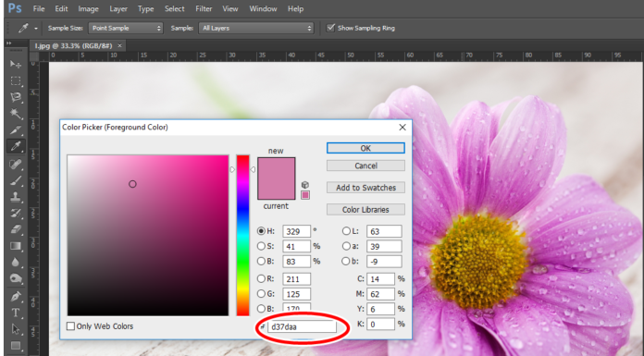Select the Path Selection tool
The height and width of the screenshot is (356, 644).
tap(16, 329)
